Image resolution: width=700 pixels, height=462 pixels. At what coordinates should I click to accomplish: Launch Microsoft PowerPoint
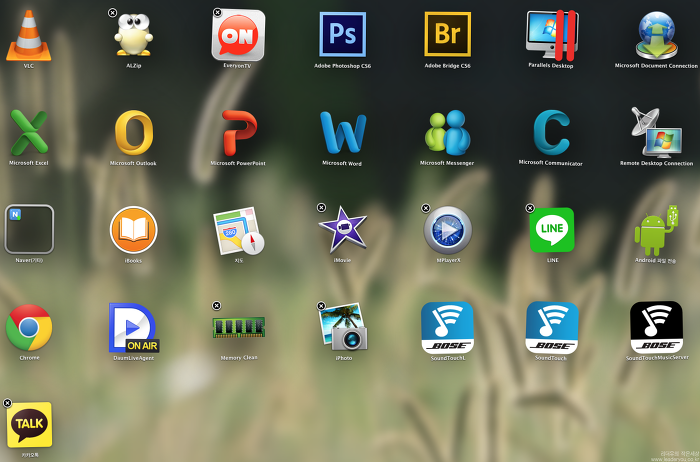239,133
